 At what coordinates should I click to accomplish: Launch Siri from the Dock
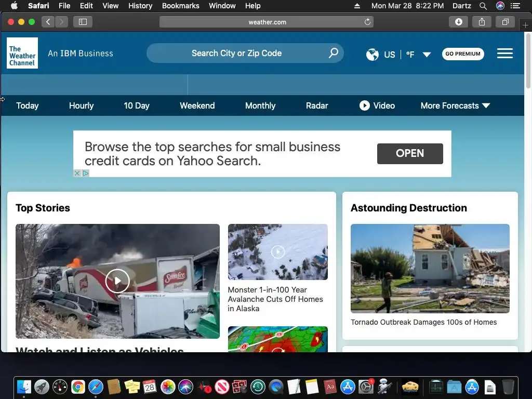tap(185, 387)
